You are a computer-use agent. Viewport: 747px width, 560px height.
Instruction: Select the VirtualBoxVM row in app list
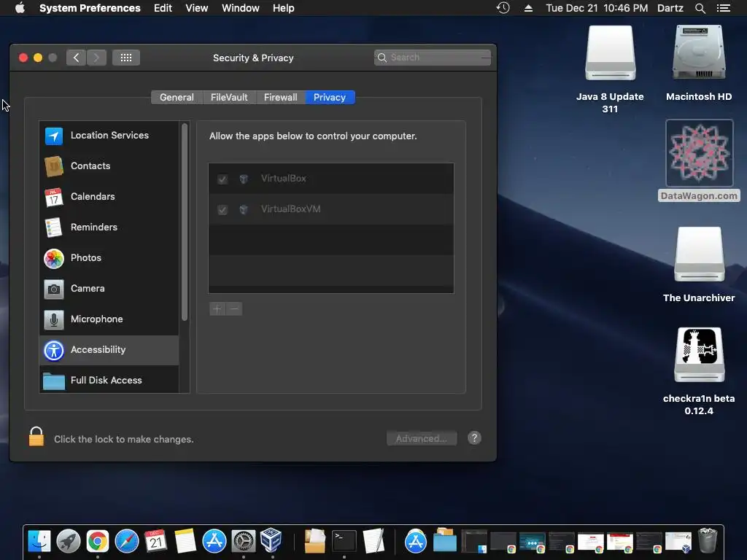[331, 209]
